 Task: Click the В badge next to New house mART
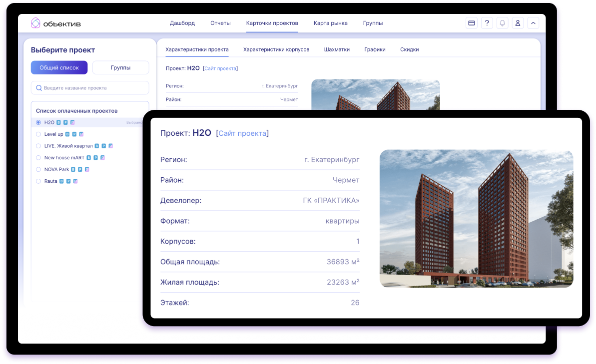(x=88, y=158)
